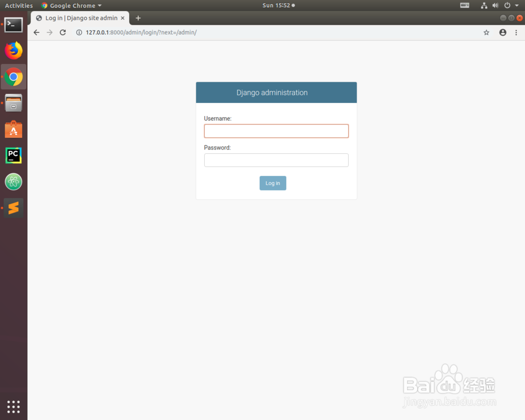
Task: Open Sublime Text from the dock
Action: 14,208
